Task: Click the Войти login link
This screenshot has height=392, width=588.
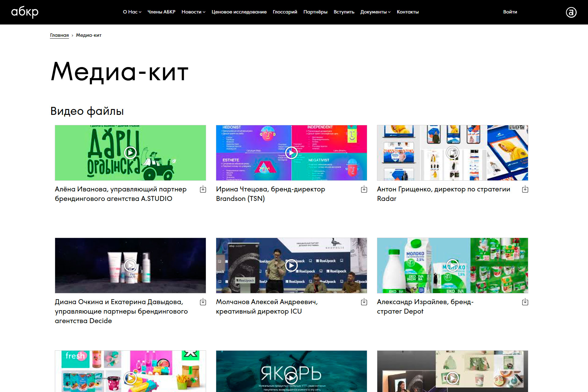Action: [x=510, y=12]
